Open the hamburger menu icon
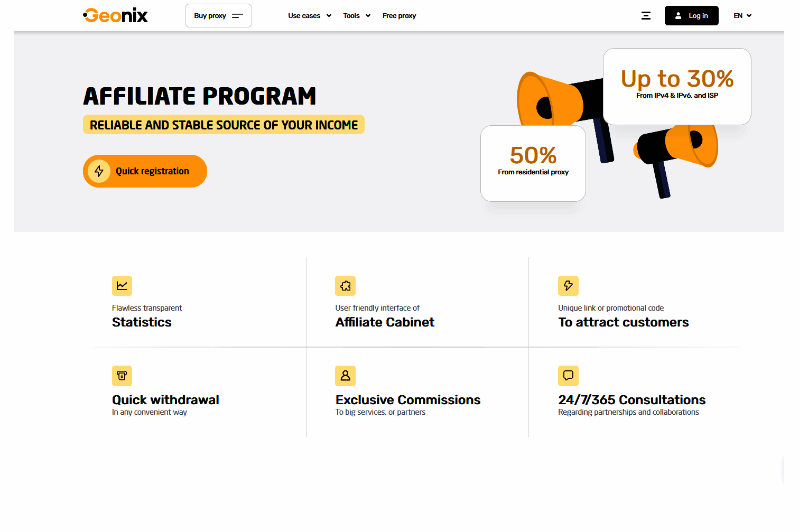The image size is (799, 532). (646, 16)
